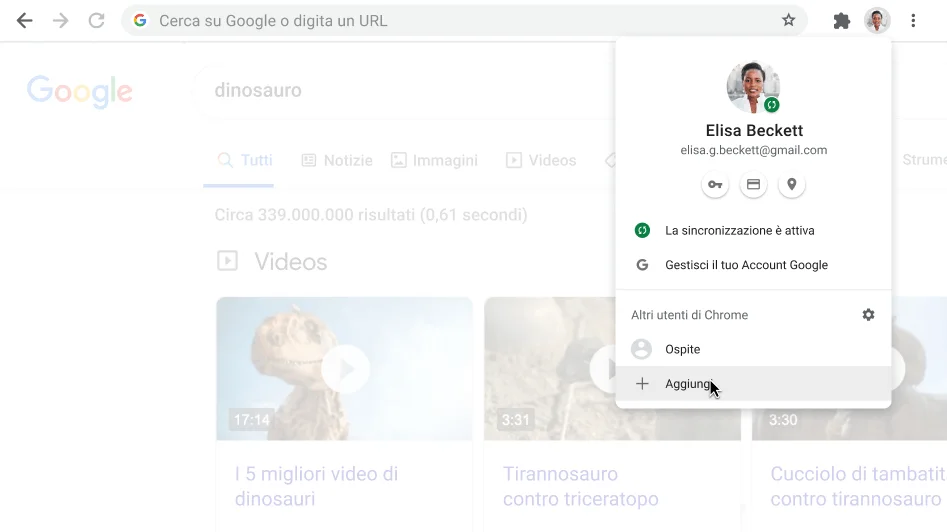The height and width of the screenshot is (532, 947).
Task: Reload the current page
Action: tap(96, 20)
